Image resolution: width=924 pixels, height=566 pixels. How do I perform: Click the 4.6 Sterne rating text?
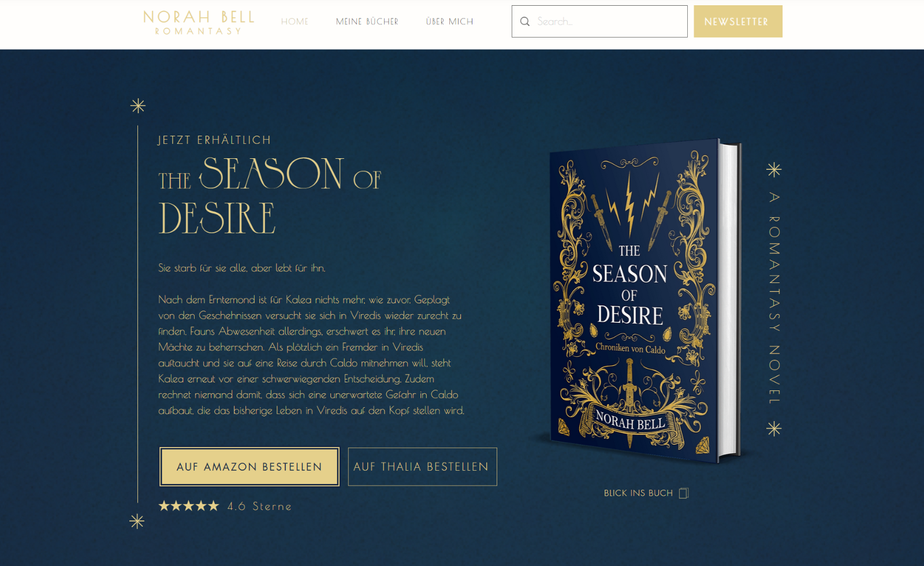click(x=259, y=507)
